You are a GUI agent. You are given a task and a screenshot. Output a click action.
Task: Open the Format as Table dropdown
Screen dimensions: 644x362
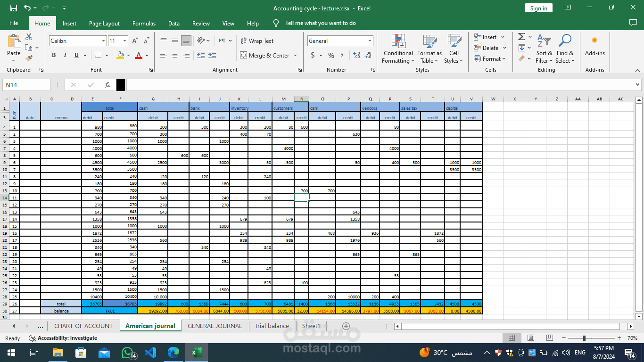tap(429, 49)
